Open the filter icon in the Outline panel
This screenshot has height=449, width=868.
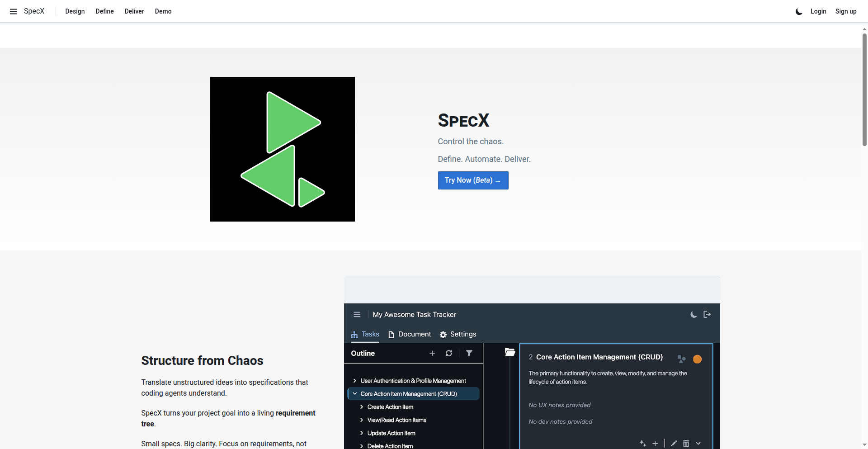[x=469, y=353]
